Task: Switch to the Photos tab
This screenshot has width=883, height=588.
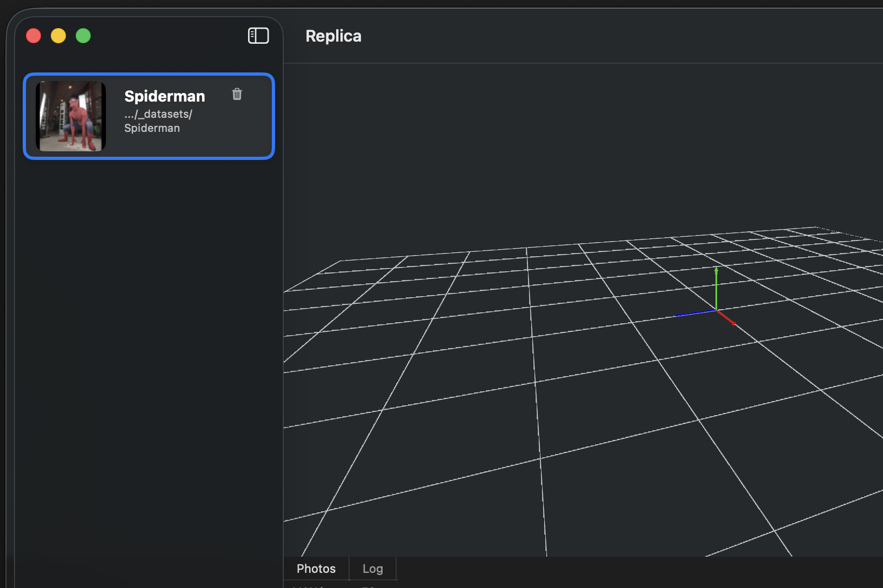Action: coord(316,569)
